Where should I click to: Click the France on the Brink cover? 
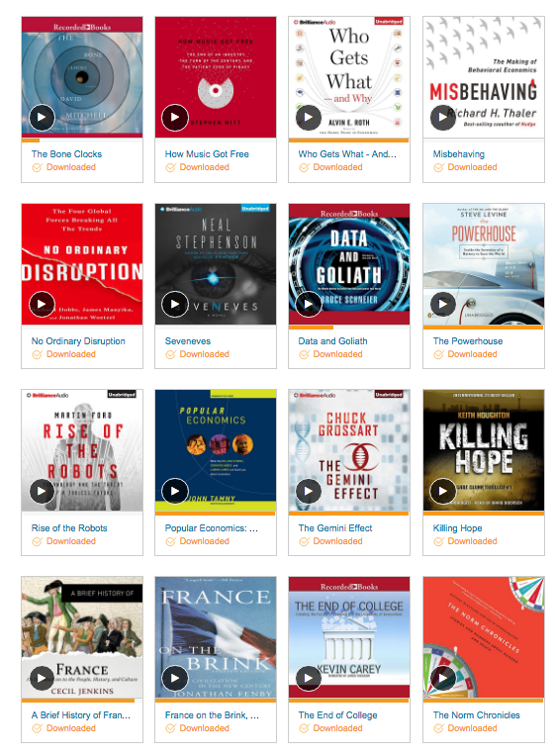pos(216,637)
